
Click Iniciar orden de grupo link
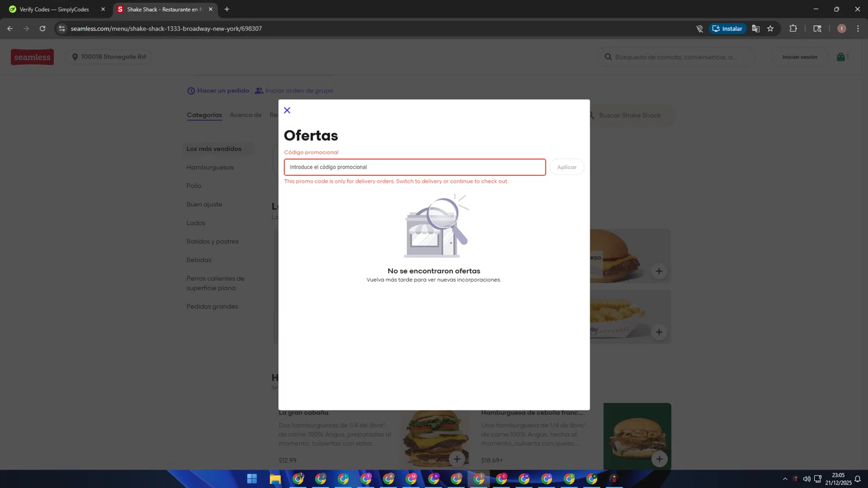294,91
